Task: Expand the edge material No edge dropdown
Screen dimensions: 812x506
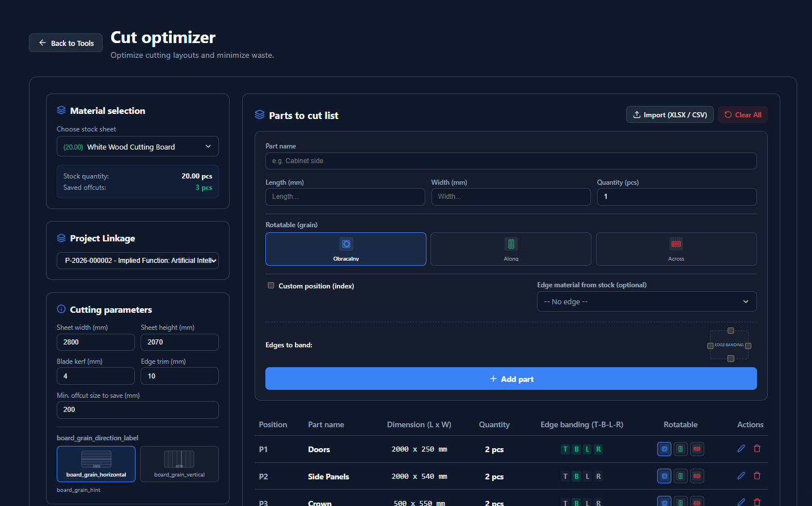Action: click(x=647, y=301)
